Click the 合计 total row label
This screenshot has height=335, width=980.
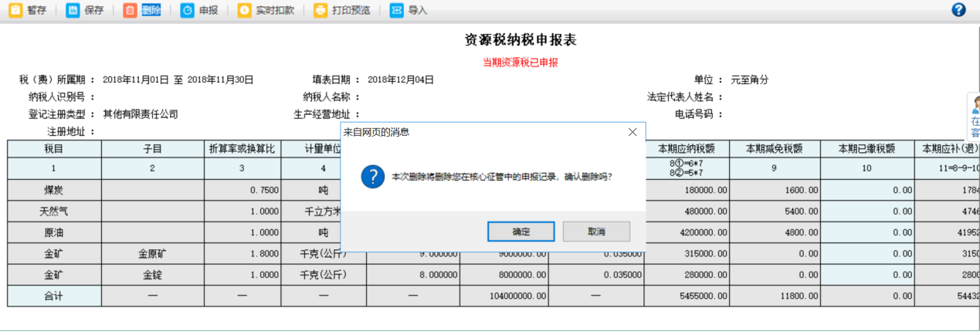(x=54, y=296)
